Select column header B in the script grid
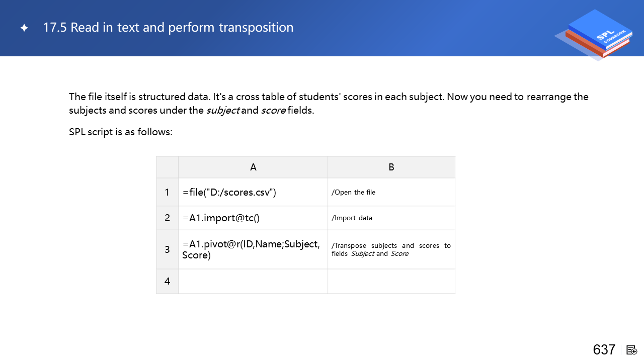This screenshot has height=362, width=644. 391,167
